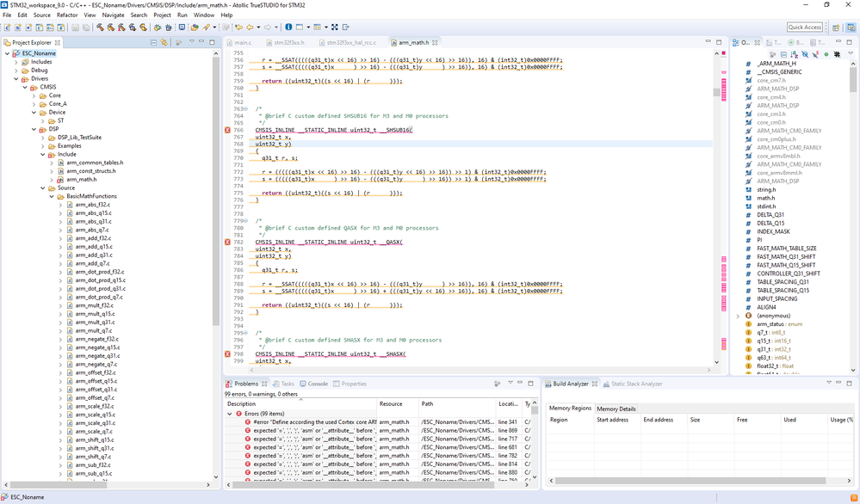Collapse the Drivers folder
The height and width of the screenshot is (504, 860).
pyautogui.click(x=15, y=79)
